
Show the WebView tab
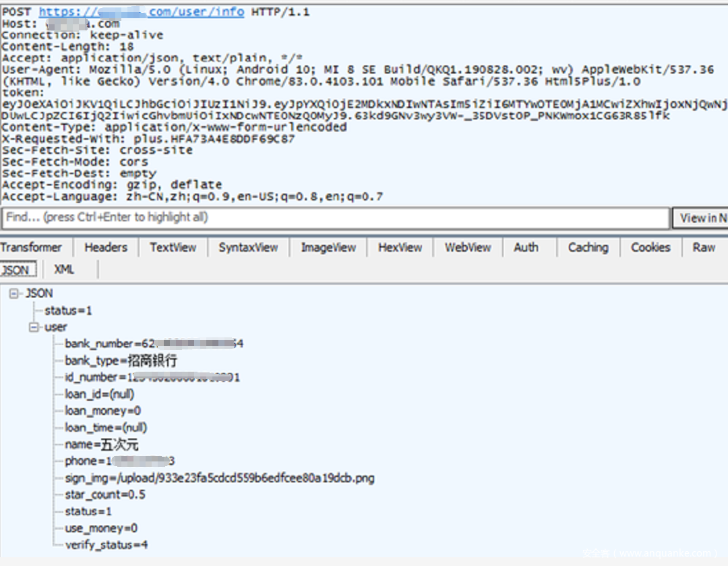[468, 248]
